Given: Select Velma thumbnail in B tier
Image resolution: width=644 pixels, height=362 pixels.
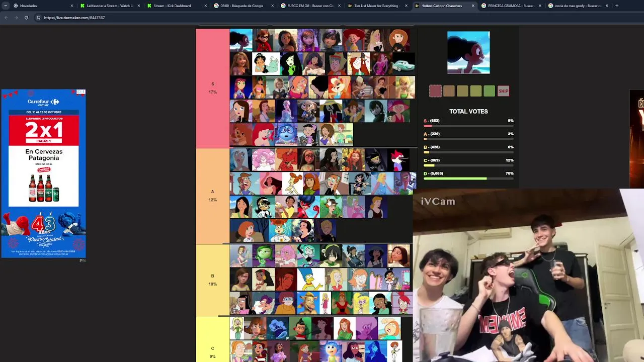Looking at the screenshot, I should 286,303.
